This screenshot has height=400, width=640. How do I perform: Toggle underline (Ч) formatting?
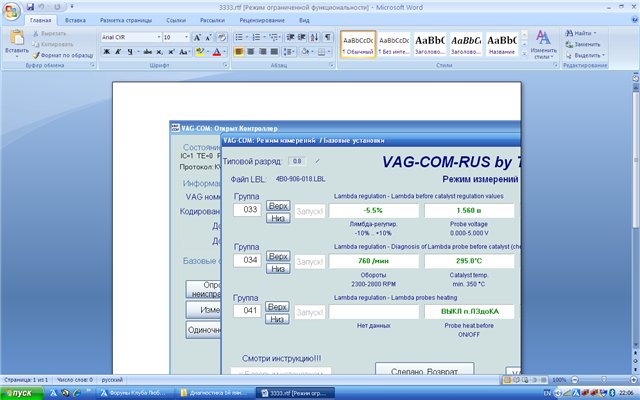[x=130, y=52]
